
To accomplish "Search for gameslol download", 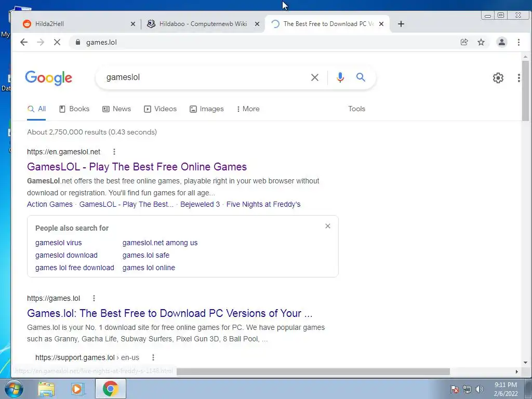I will pyautogui.click(x=66, y=255).
